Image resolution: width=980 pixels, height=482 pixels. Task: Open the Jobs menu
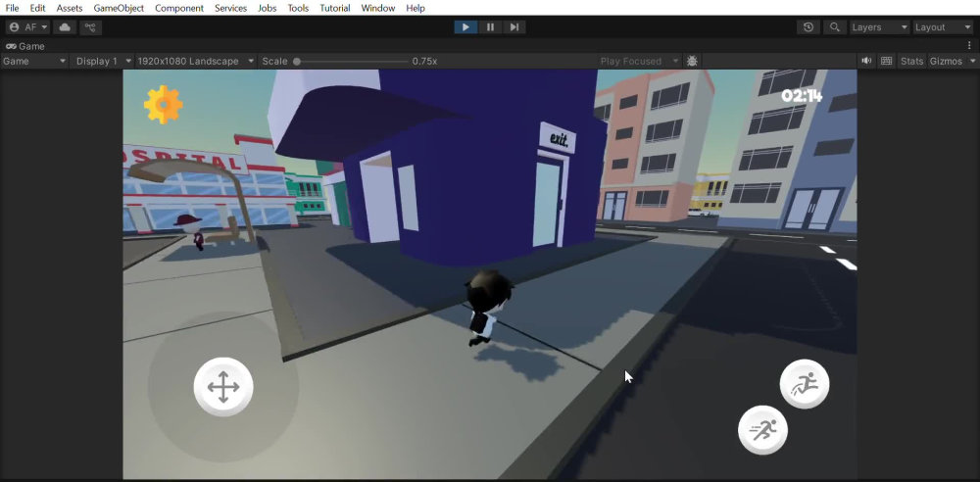coord(268,8)
